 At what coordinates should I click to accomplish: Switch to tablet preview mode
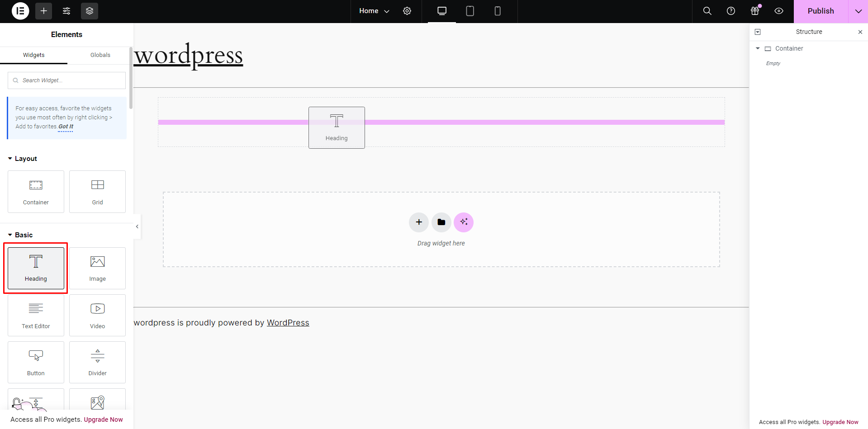(470, 11)
